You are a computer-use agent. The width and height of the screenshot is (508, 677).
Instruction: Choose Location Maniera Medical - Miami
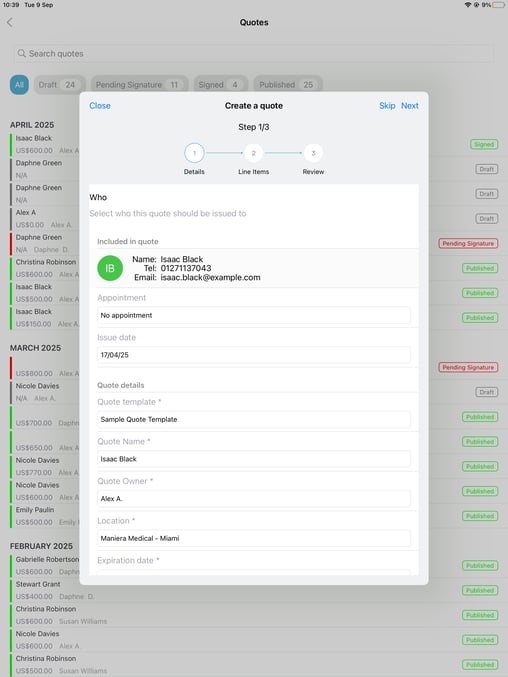coord(254,538)
